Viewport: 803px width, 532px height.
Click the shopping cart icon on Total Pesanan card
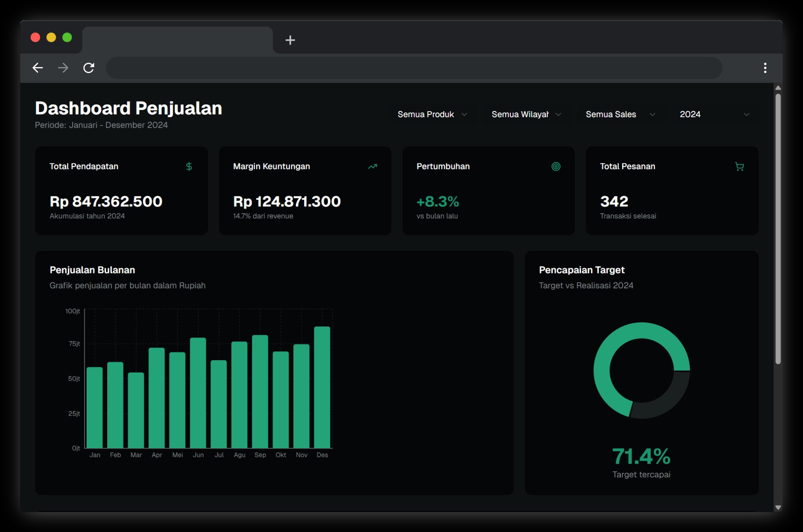tap(740, 166)
